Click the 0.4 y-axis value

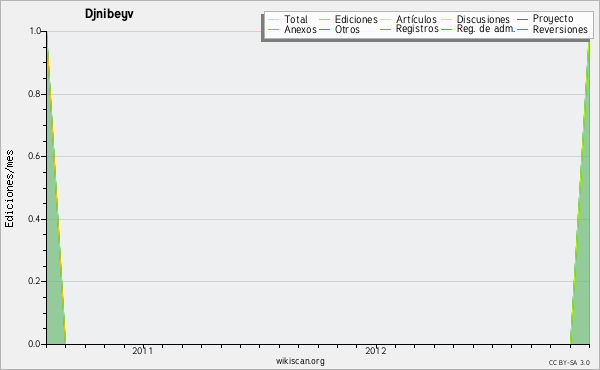click(x=34, y=219)
